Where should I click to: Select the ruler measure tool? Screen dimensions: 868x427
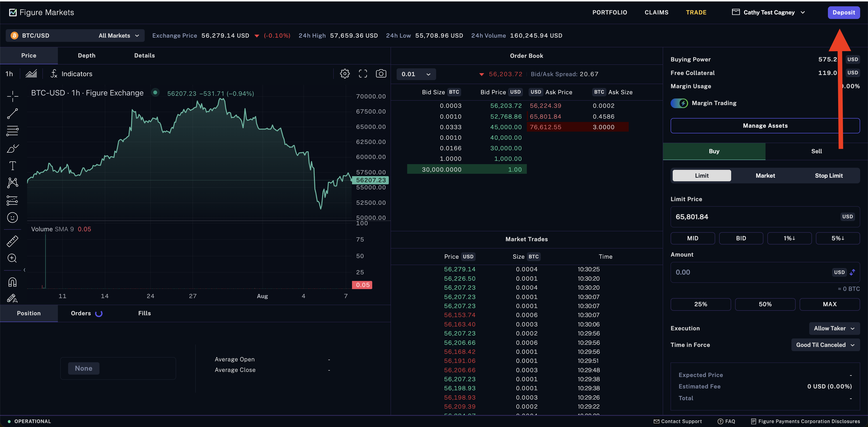(12, 241)
